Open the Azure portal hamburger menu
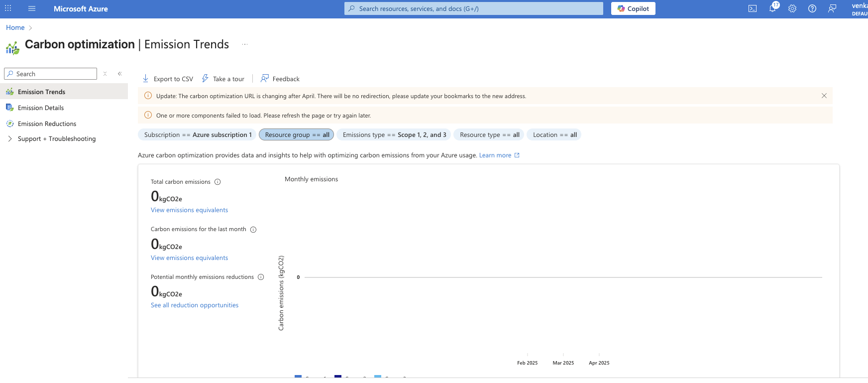Viewport: 868px width, 383px height. [32, 8]
